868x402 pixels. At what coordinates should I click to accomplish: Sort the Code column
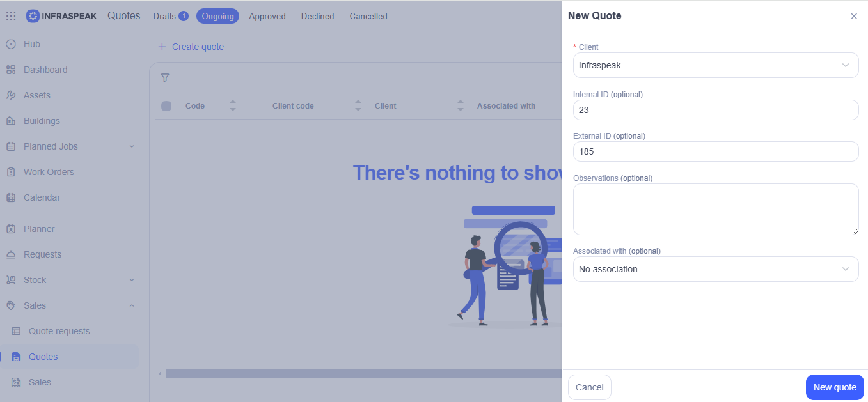tap(233, 105)
